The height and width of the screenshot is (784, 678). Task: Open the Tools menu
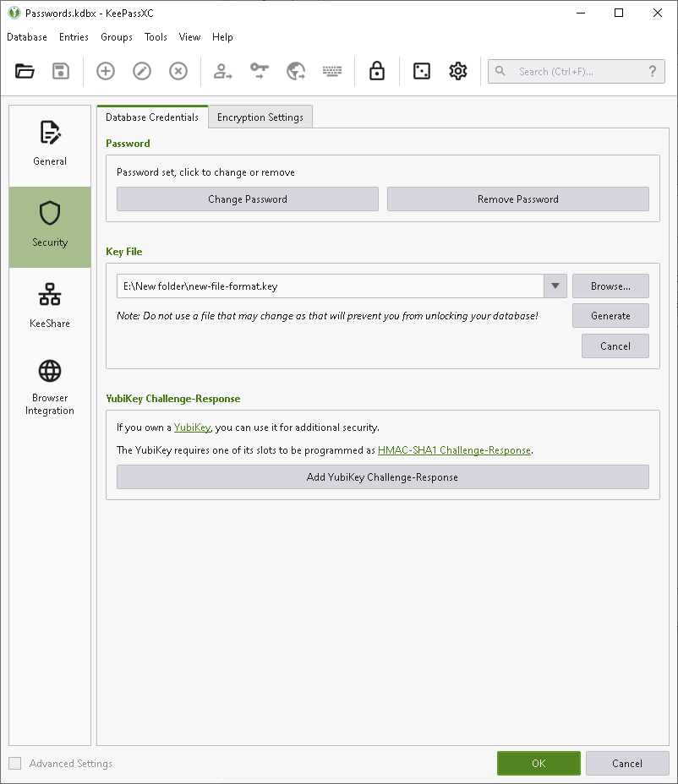click(156, 37)
